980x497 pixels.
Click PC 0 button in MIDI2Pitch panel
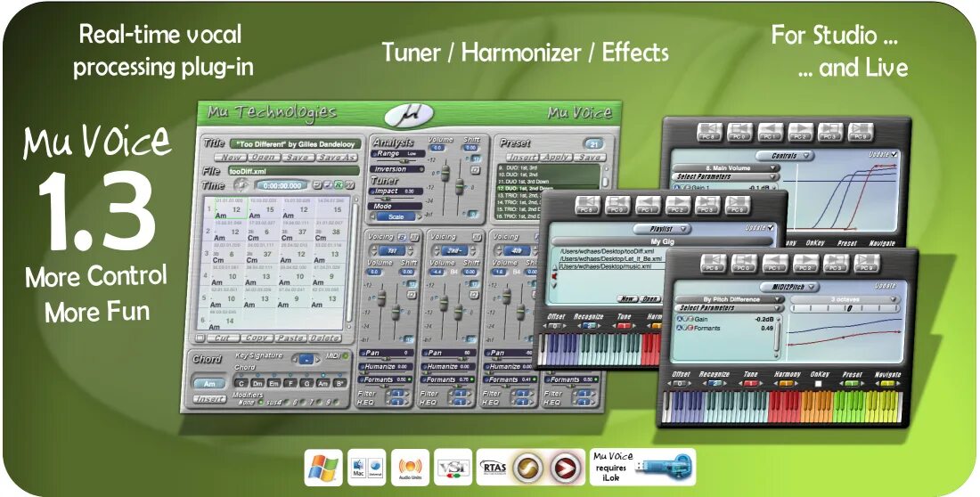coord(745,264)
